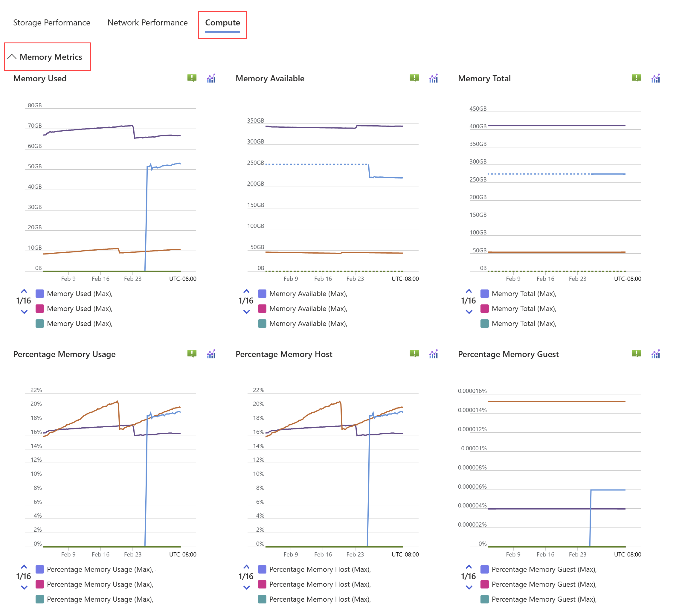Go to next legend page on Percentage Memory Guest
679x616 pixels.
(469, 587)
